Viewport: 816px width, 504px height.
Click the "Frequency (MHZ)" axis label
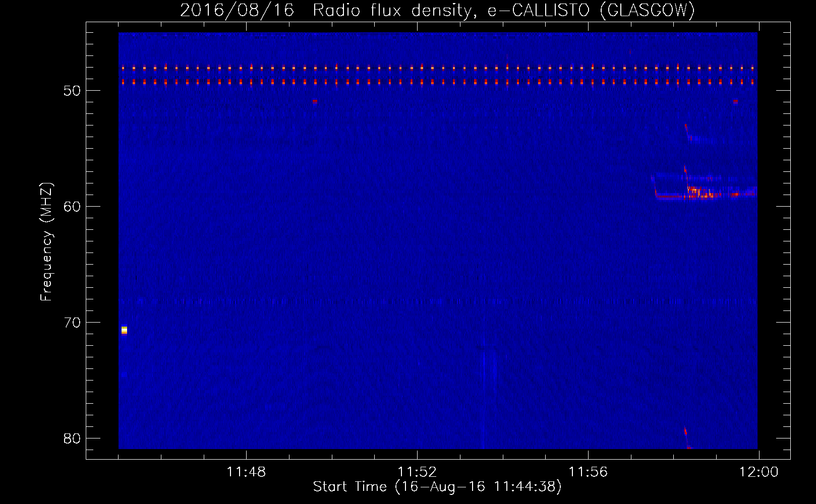coord(46,241)
